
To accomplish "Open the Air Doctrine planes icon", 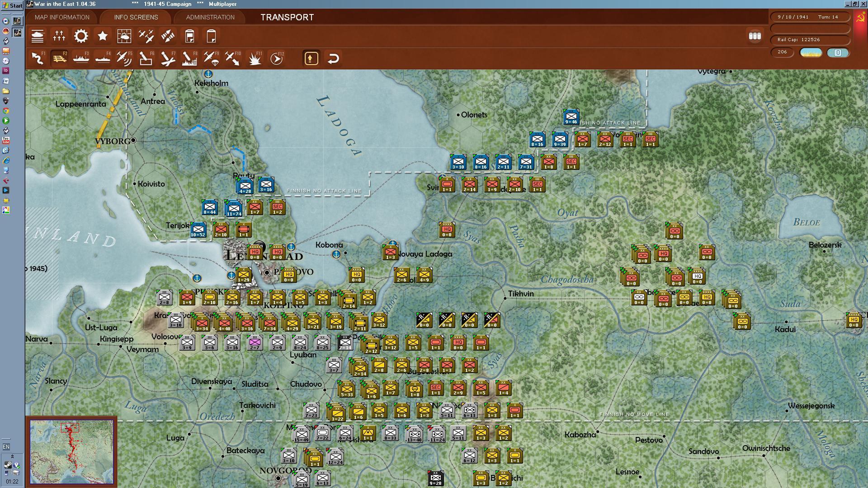I will tap(146, 36).
